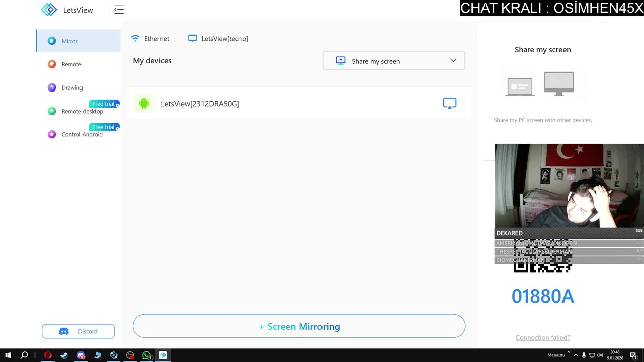Open the Remote section
This screenshot has height=362, width=644.
click(x=78, y=64)
